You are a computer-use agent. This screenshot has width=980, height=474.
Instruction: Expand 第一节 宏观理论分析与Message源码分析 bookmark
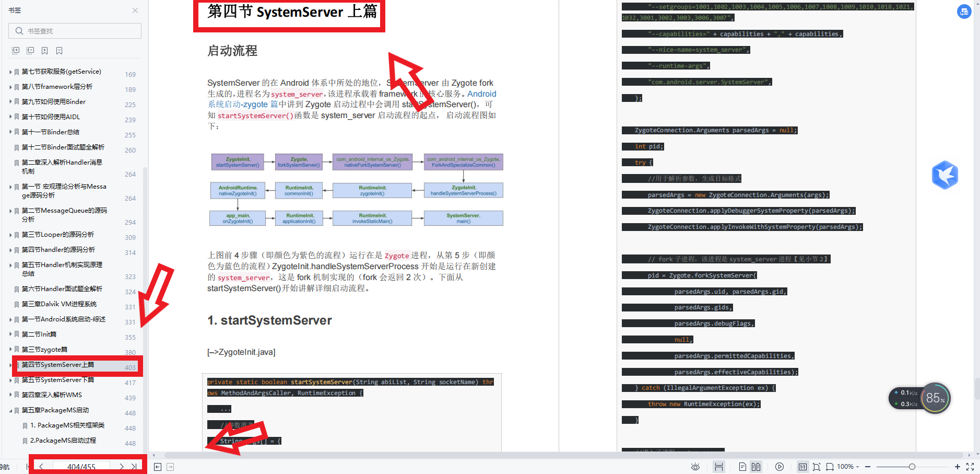(x=10, y=187)
